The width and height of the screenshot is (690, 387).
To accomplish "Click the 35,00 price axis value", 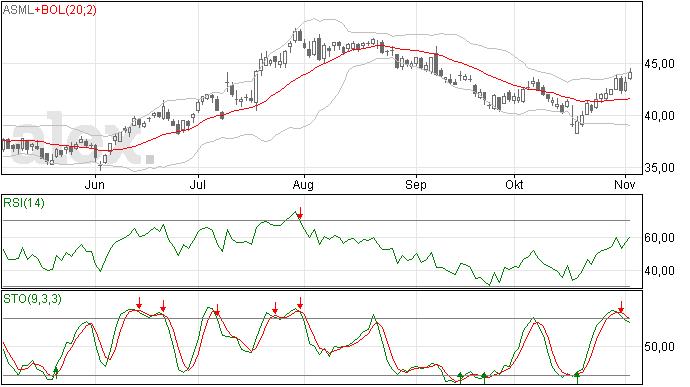I will point(659,168).
